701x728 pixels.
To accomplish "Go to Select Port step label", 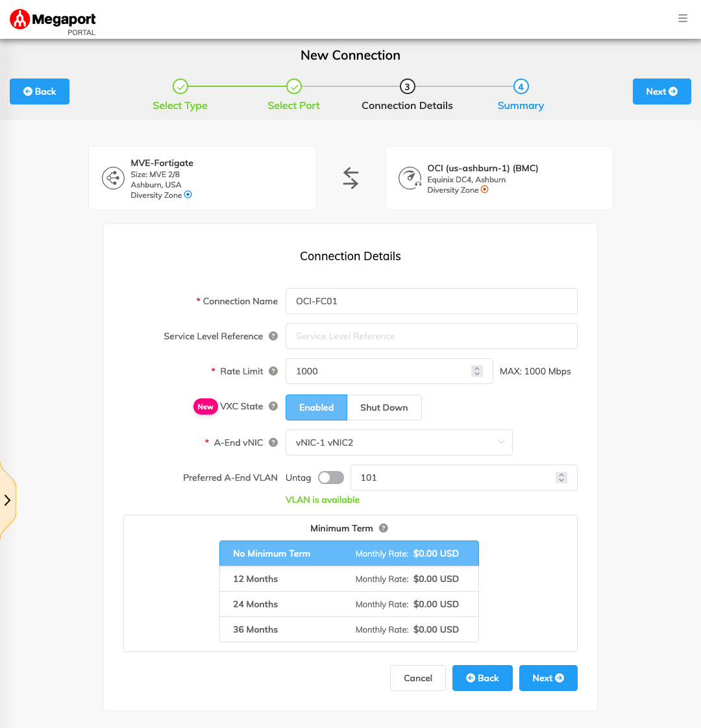I will point(293,105).
